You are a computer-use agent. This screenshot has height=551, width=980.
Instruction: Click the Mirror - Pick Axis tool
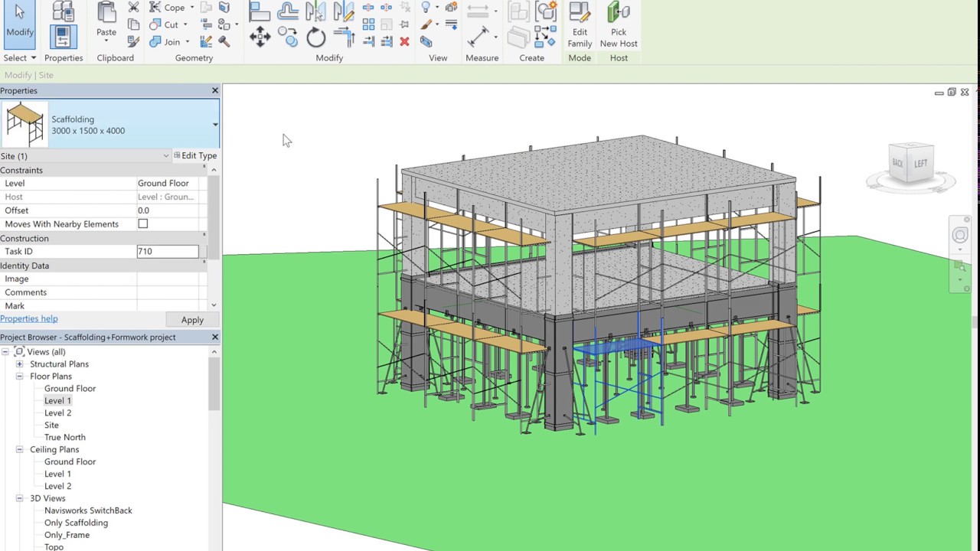point(316,11)
